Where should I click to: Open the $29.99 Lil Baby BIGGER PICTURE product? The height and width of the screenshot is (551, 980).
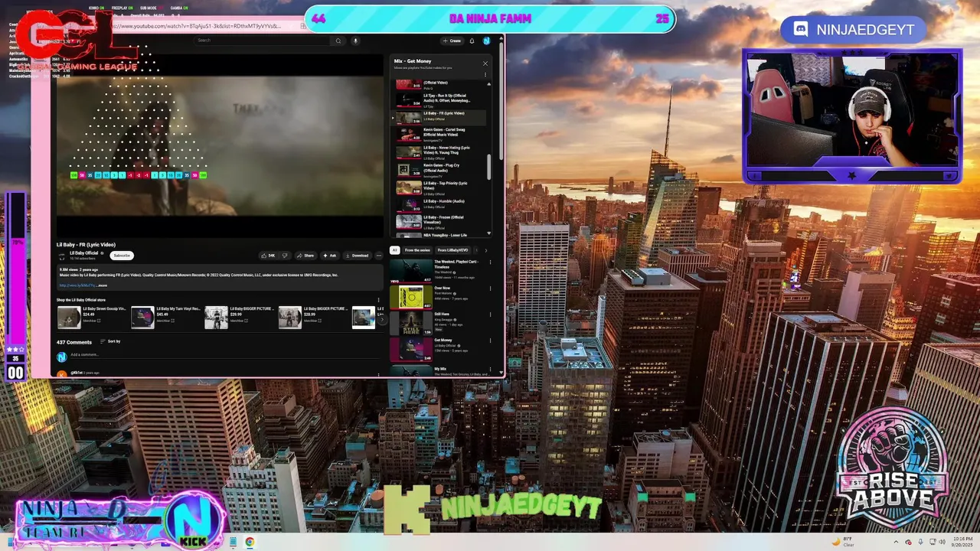click(x=240, y=317)
